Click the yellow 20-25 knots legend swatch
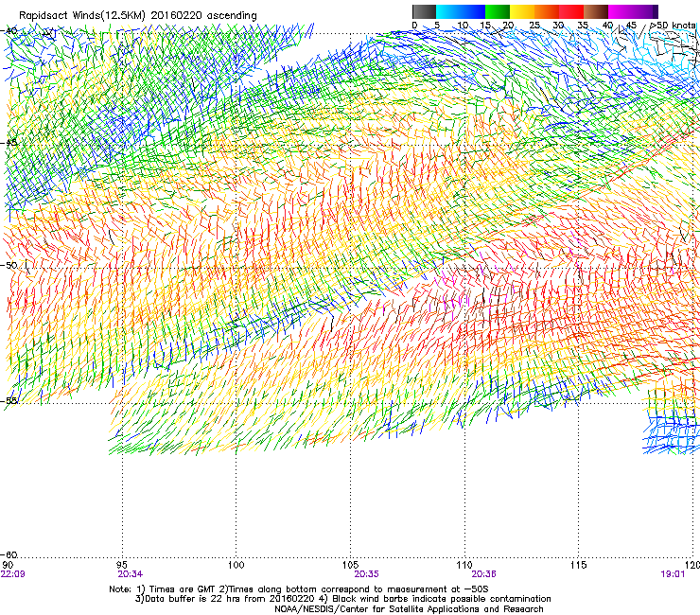Image resolution: width=700 pixels, height=615 pixels. 522,11
